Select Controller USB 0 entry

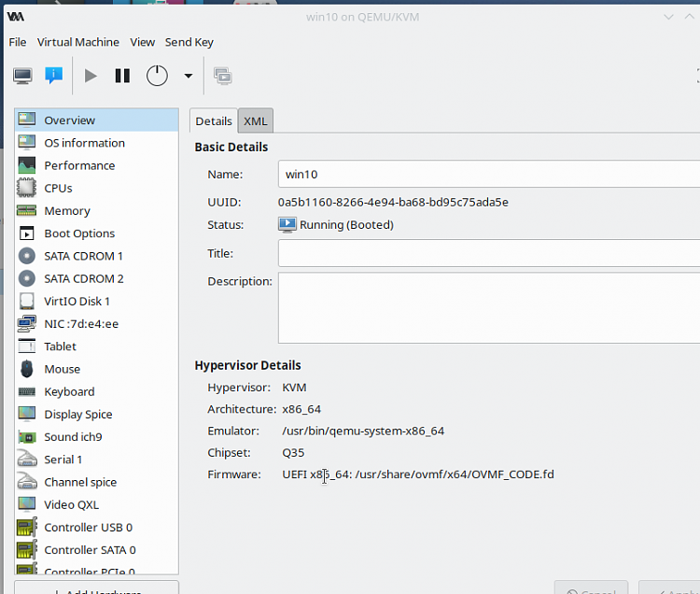click(96, 528)
